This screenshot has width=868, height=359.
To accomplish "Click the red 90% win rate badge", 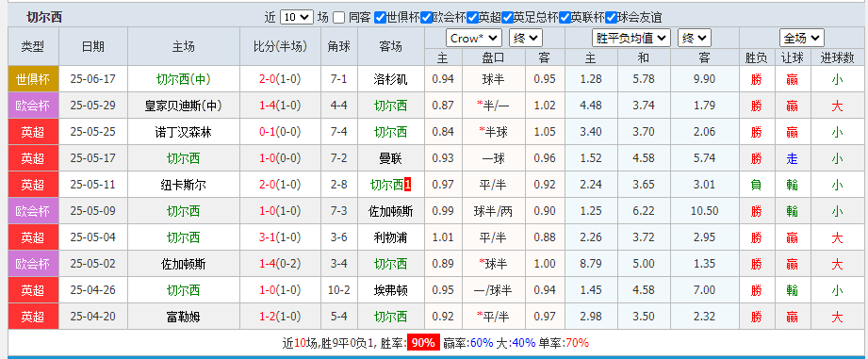I will tap(424, 342).
